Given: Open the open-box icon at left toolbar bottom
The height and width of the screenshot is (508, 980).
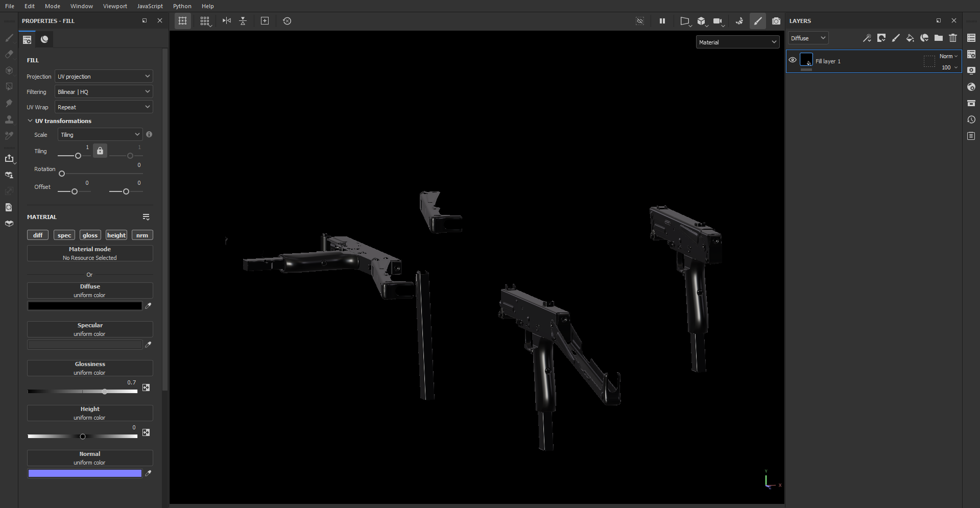Looking at the screenshot, I should point(9,224).
